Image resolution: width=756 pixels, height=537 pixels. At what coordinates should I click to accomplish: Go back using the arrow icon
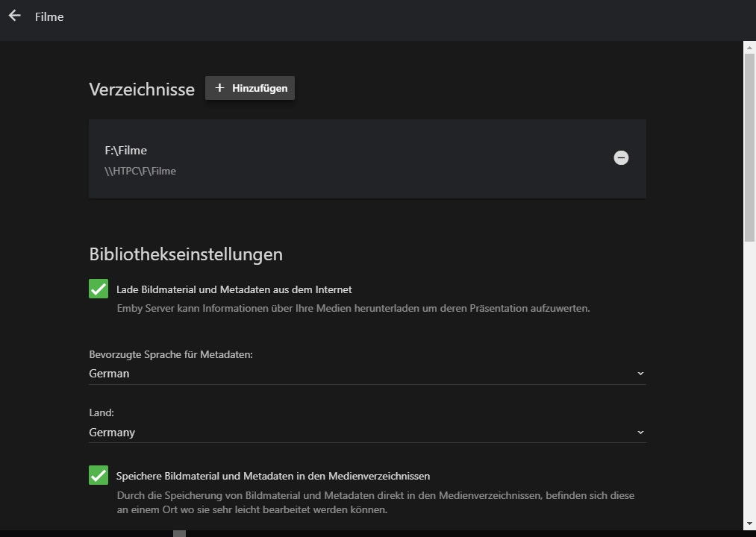point(14,16)
